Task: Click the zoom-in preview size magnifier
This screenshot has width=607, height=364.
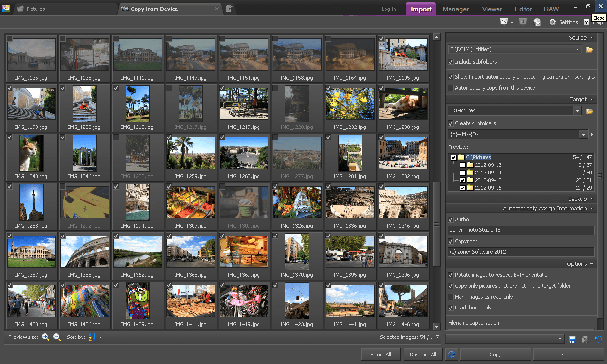Action: [46, 337]
